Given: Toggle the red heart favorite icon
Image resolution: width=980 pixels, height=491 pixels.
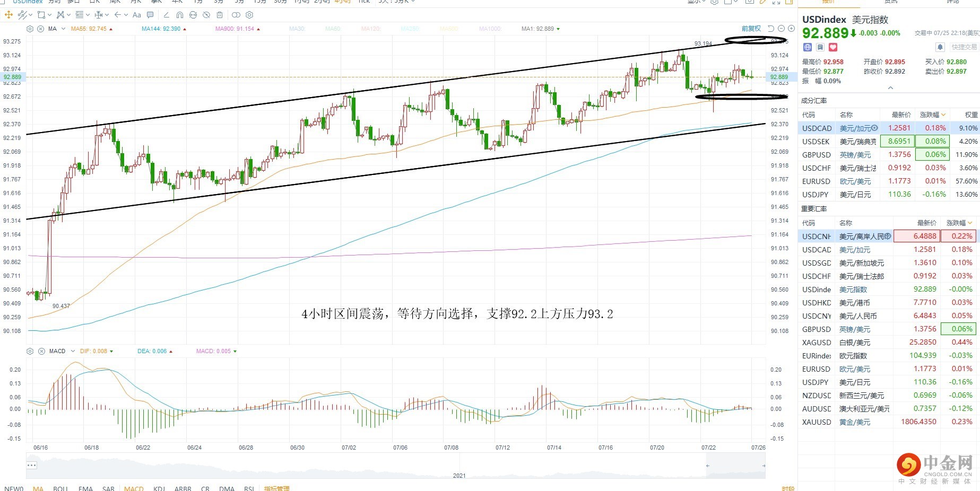Looking at the screenshot, I should 833,47.
